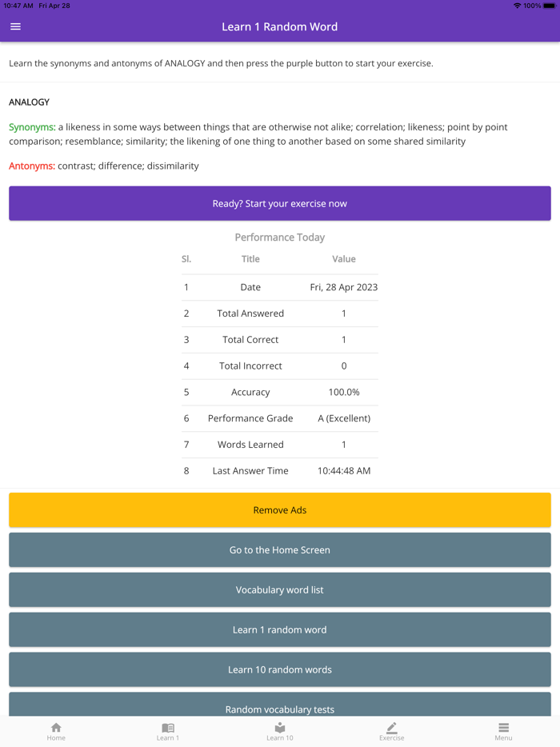Click the 'Performance Today' title
Image resolution: width=560 pixels, height=747 pixels.
click(280, 237)
